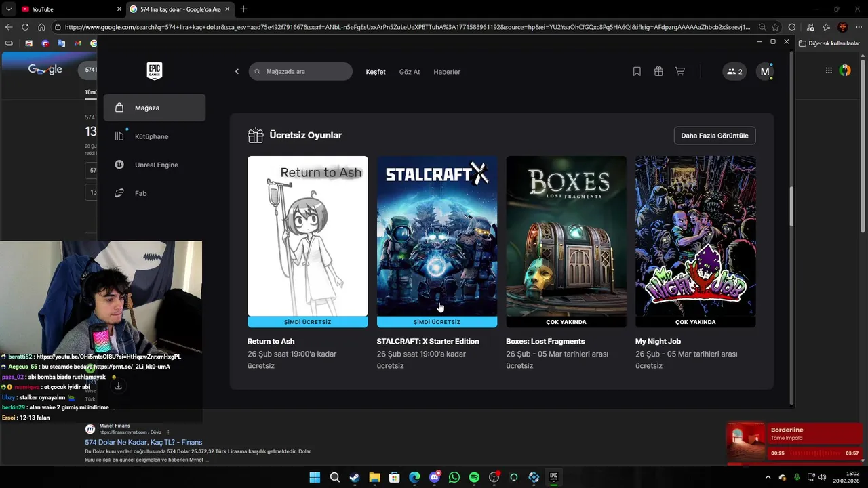The width and height of the screenshot is (868, 488).
Task: Bookmark the page with the star icon
Action: pyautogui.click(x=774, y=27)
